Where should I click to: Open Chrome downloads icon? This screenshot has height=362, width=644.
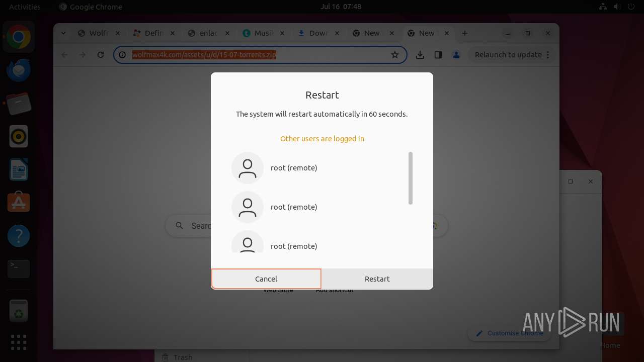[x=420, y=55]
